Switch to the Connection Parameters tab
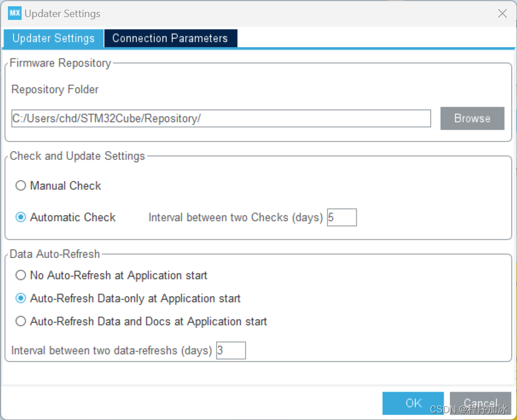 (x=170, y=39)
